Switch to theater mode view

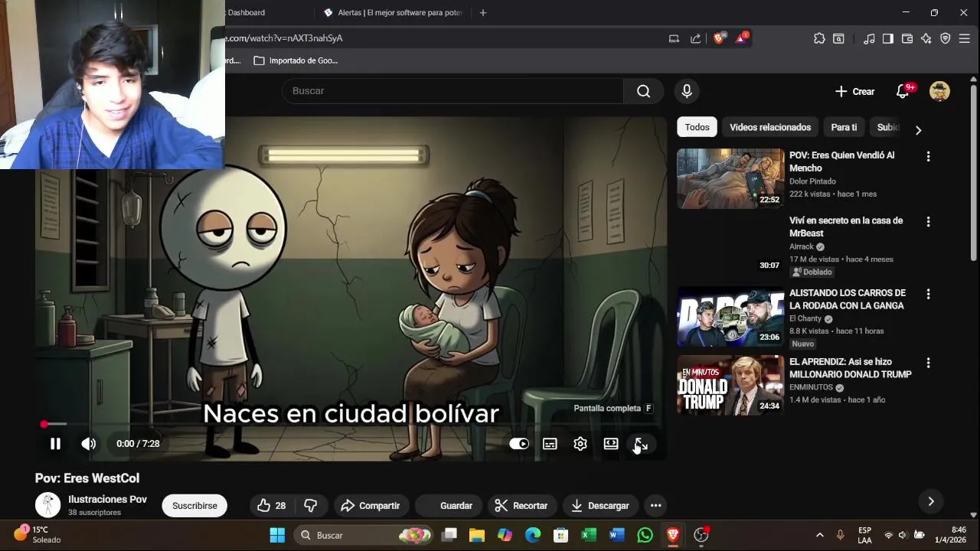tap(611, 444)
